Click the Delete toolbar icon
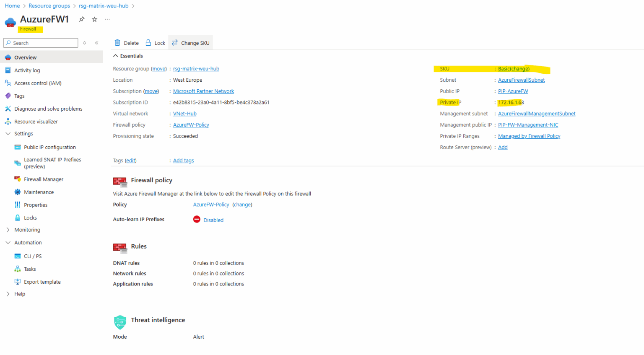 (x=126, y=43)
